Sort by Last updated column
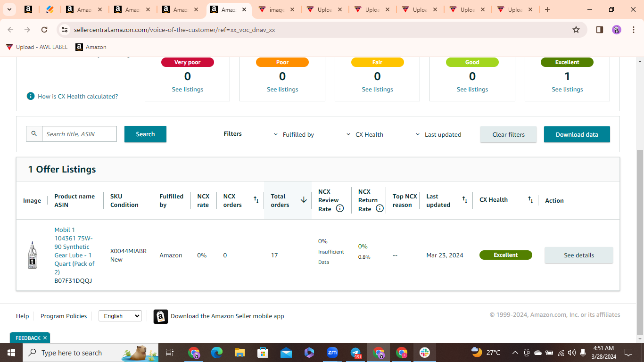The height and width of the screenshot is (362, 644). click(464, 200)
